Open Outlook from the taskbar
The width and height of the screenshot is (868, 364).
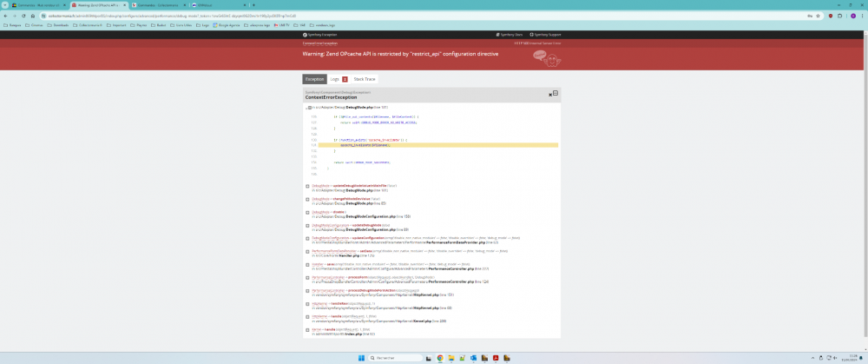pos(473,358)
